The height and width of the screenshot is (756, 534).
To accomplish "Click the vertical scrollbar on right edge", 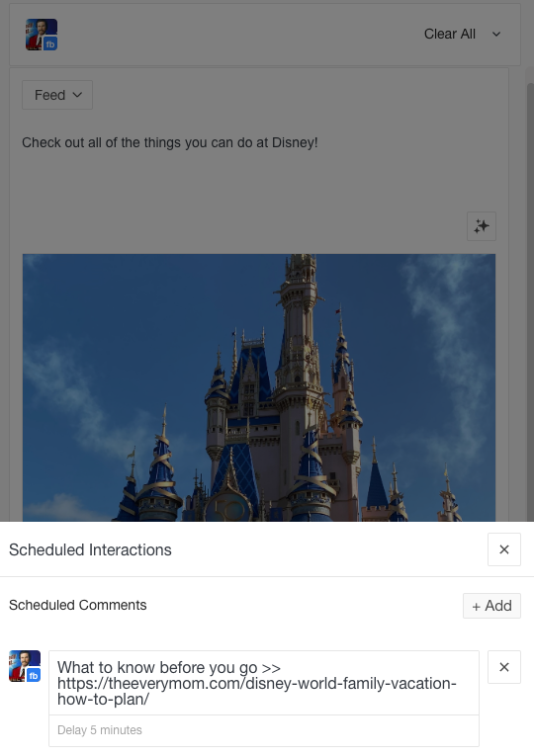I will [530, 298].
